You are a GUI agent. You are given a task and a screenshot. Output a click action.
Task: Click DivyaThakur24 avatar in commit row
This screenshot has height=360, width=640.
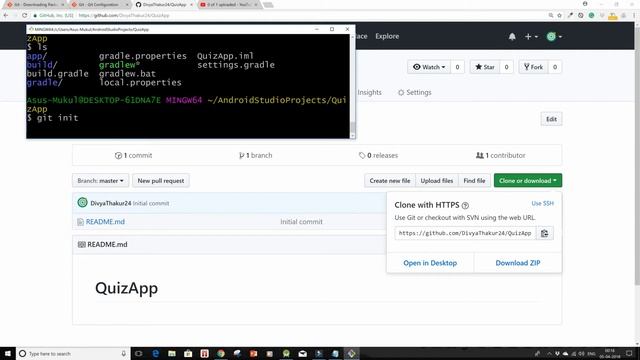pyautogui.click(x=82, y=202)
